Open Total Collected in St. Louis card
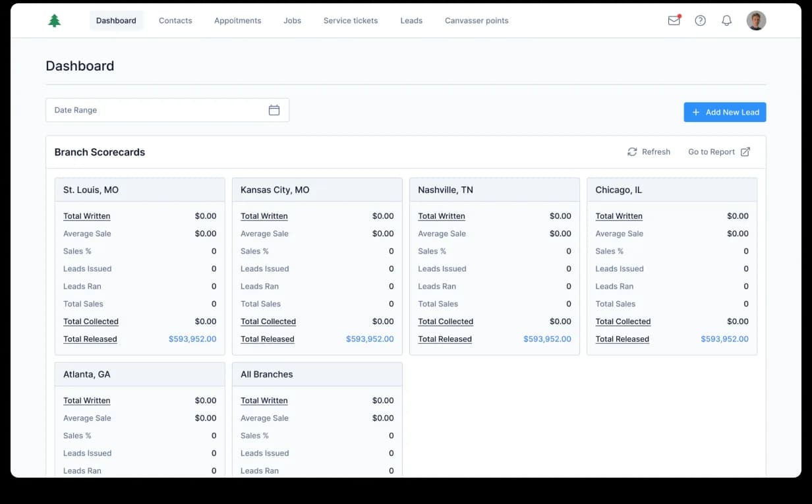The height and width of the screenshot is (504, 812). [91, 322]
